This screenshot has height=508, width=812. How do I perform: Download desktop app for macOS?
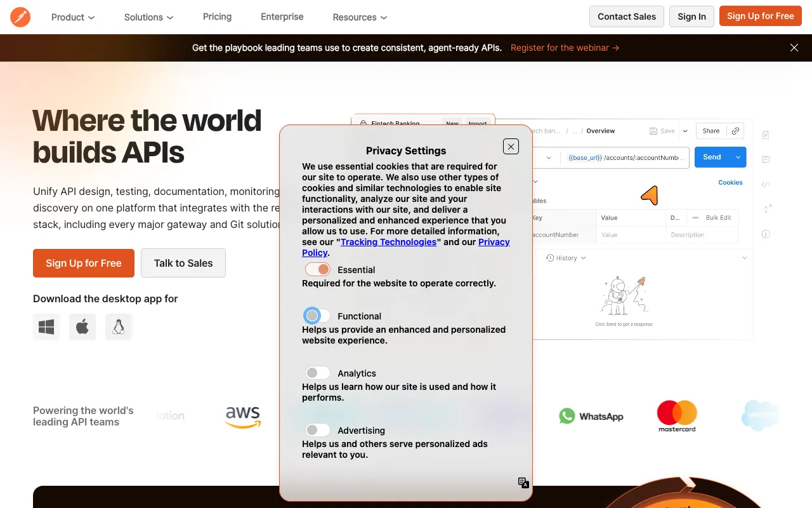[82, 326]
